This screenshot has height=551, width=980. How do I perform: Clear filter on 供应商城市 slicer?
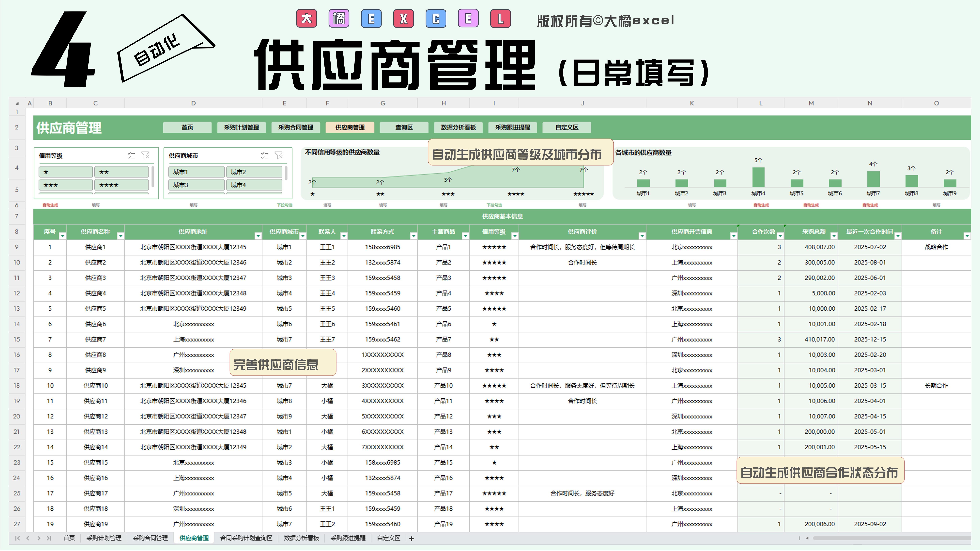(279, 156)
